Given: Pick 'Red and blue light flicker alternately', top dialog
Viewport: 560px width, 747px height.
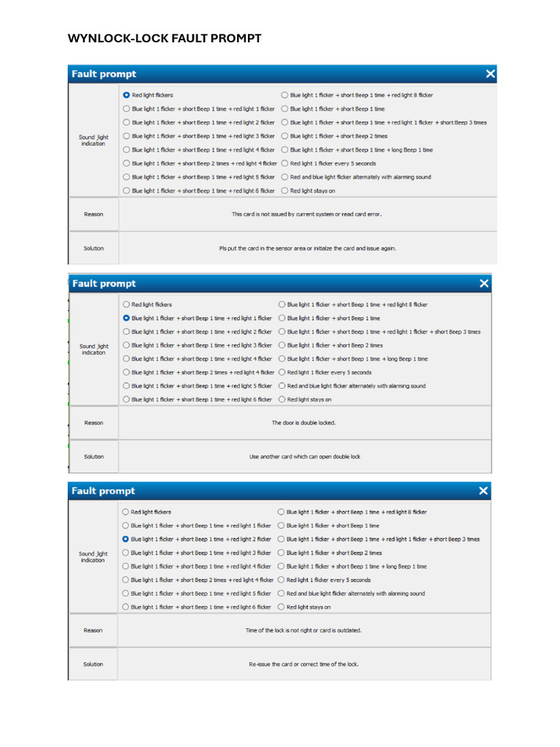Looking at the screenshot, I should (x=284, y=177).
